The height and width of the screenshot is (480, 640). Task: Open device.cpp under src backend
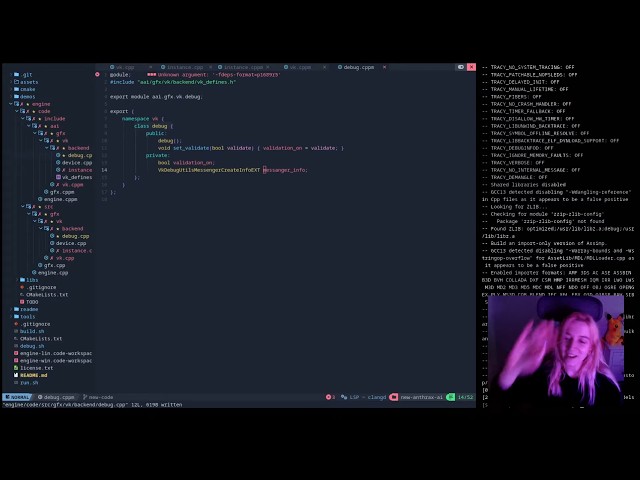(68, 243)
